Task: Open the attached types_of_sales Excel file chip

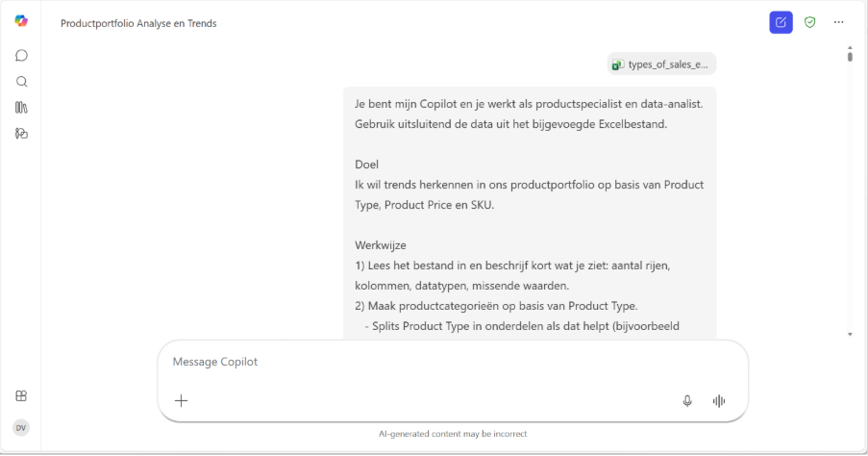Action: (x=667, y=64)
